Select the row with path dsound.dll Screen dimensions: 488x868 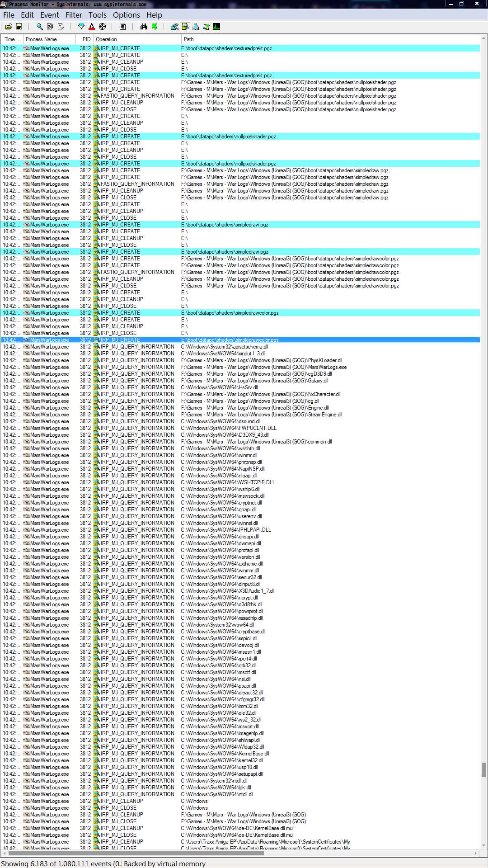point(240,421)
